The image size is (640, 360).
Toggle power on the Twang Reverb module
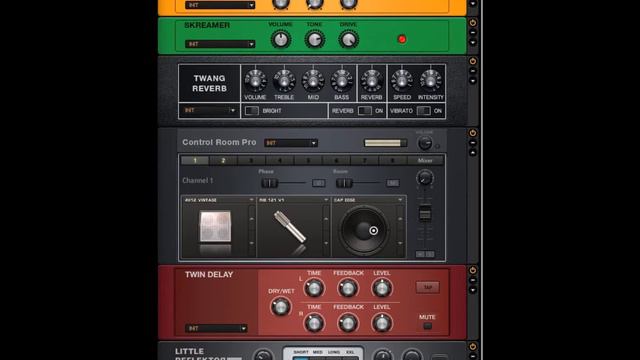(x=473, y=61)
